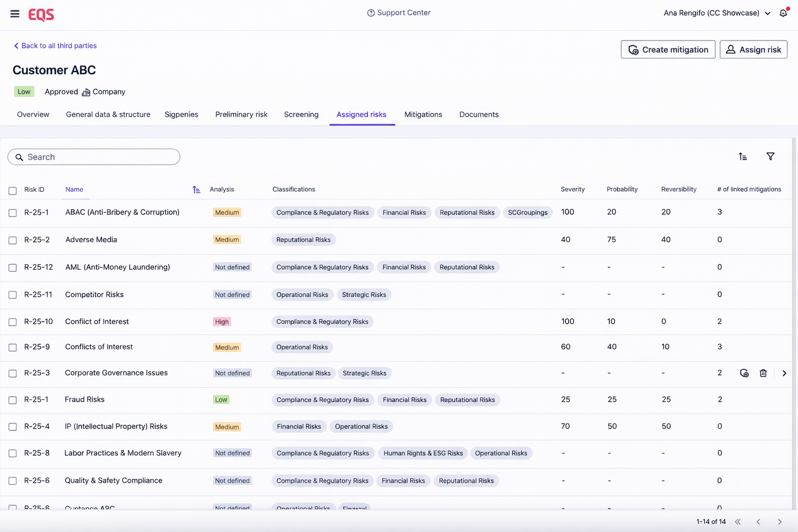Select the ABAC risk row checkbox
This screenshot has width=798, height=532.
(12, 213)
